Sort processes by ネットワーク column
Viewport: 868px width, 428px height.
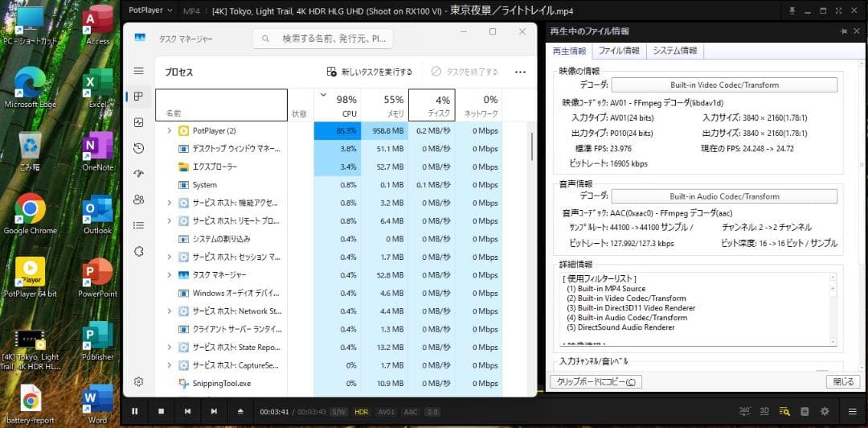click(479, 105)
